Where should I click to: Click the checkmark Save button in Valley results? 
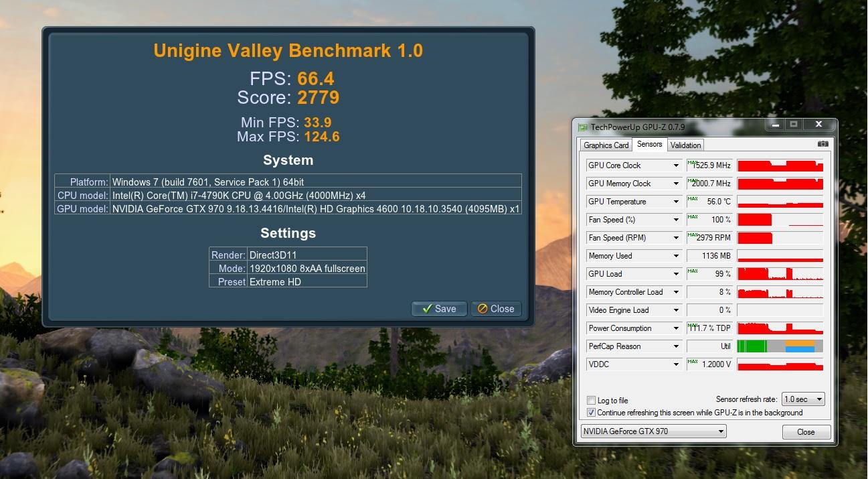(439, 309)
